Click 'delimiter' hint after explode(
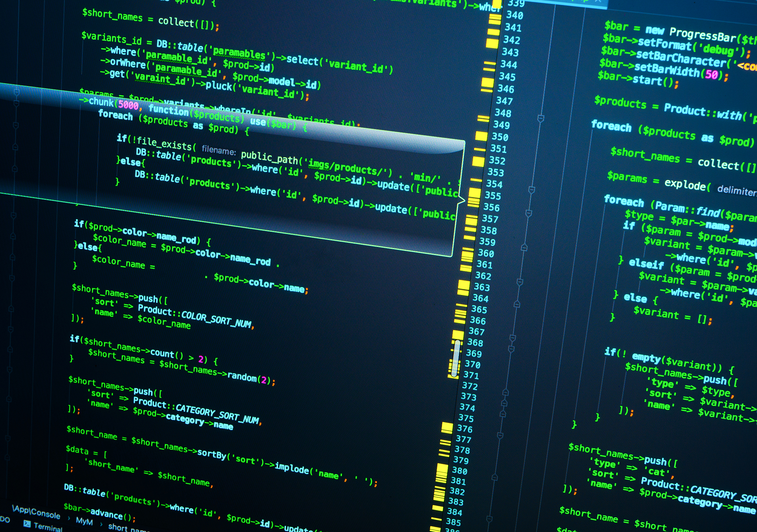Image resolution: width=757 pixels, height=532 pixels. pos(737,190)
